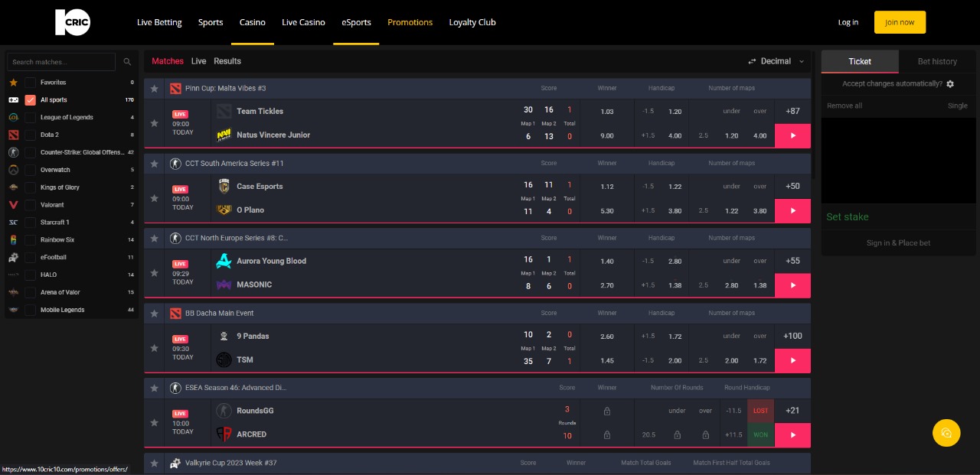This screenshot has width=980, height=475.
Task: Star the CCT North Europe Series #8 tournament
Action: (154, 238)
